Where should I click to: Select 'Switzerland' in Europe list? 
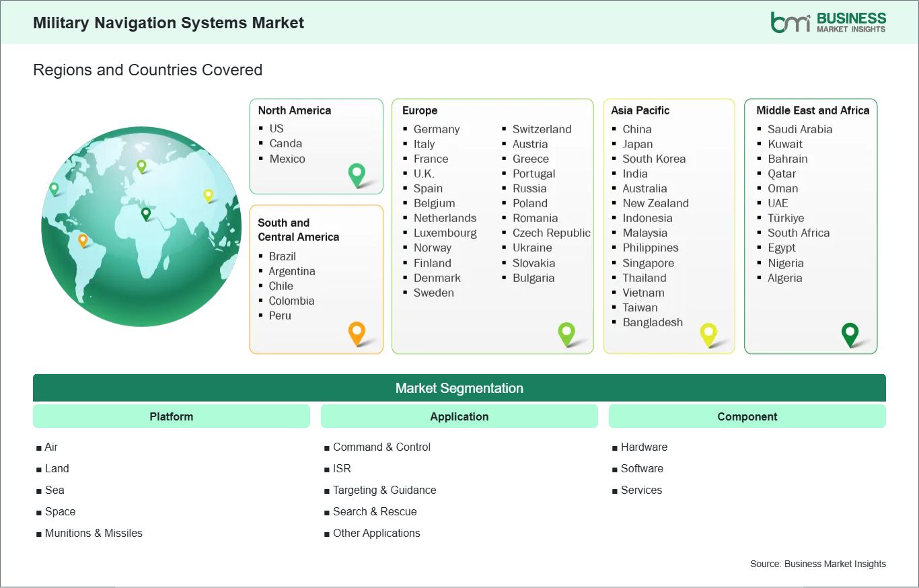[x=542, y=129]
